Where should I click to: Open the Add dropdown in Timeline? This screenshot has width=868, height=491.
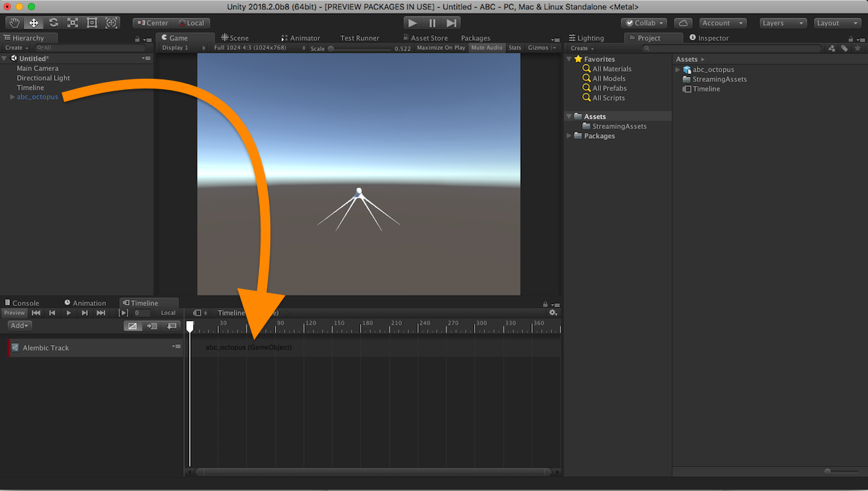coord(20,326)
